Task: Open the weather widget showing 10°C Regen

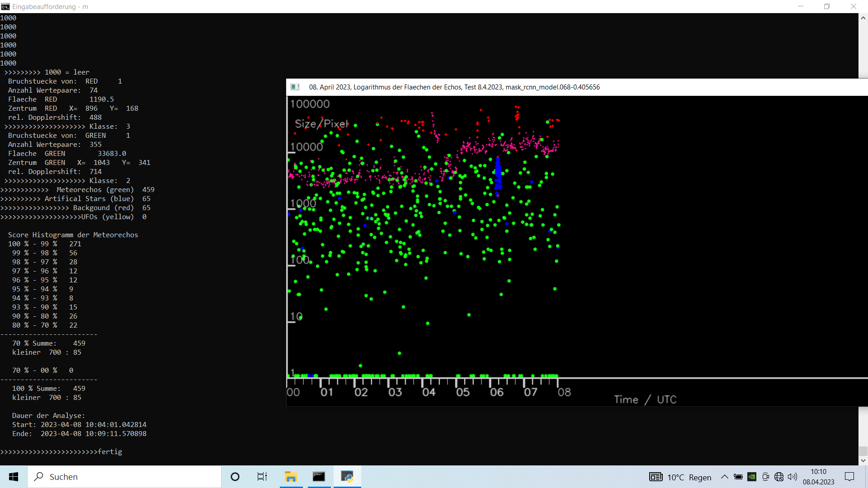Action: [680, 477]
